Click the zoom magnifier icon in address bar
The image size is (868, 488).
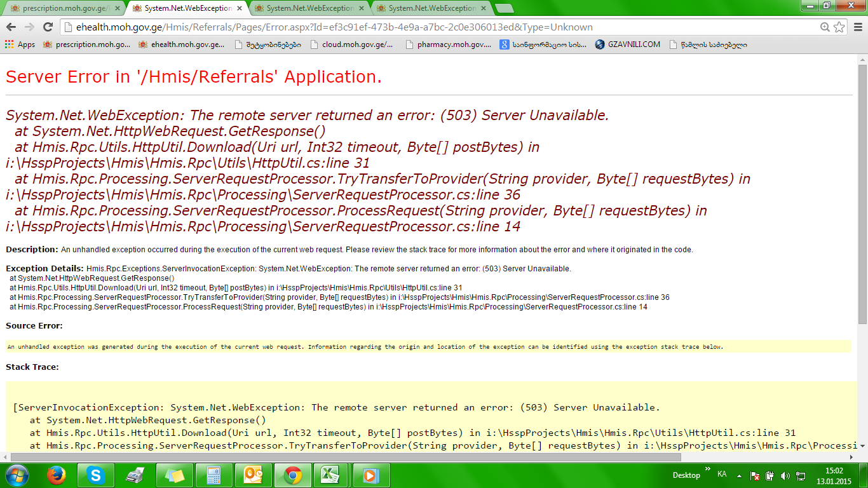tap(825, 27)
